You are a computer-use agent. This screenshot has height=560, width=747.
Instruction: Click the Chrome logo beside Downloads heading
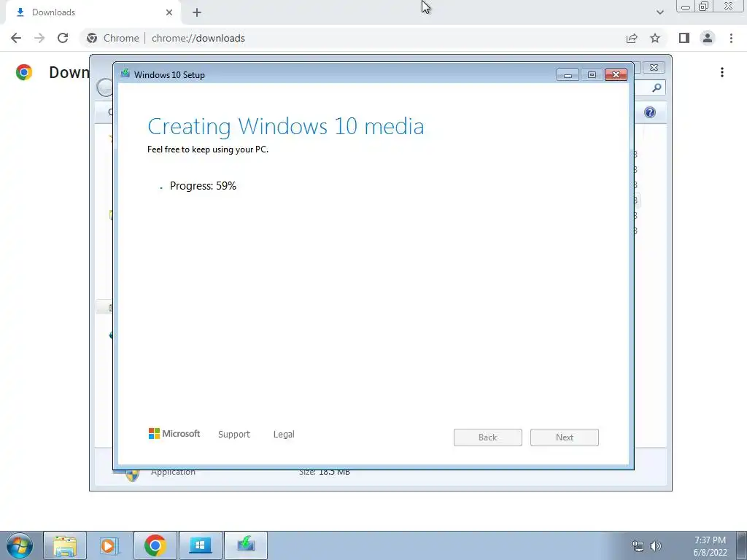click(x=24, y=72)
